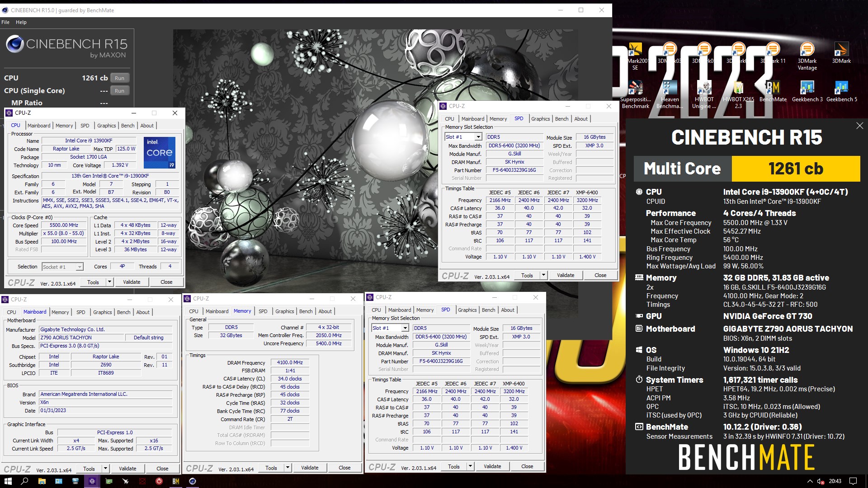Viewport: 868px width, 488px height.
Task: Expand Tools arrow in lower SPD window
Action: (x=470, y=466)
